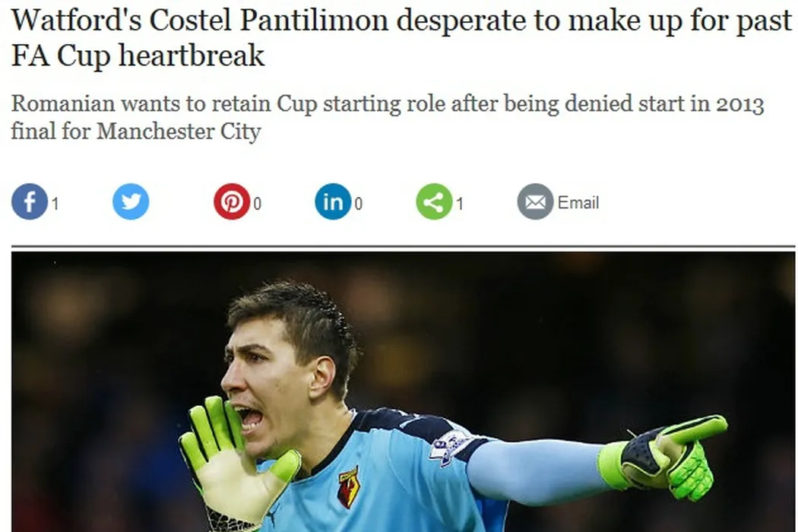
Task: Tweet this article via Twitter bird icon
Action: [131, 201]
